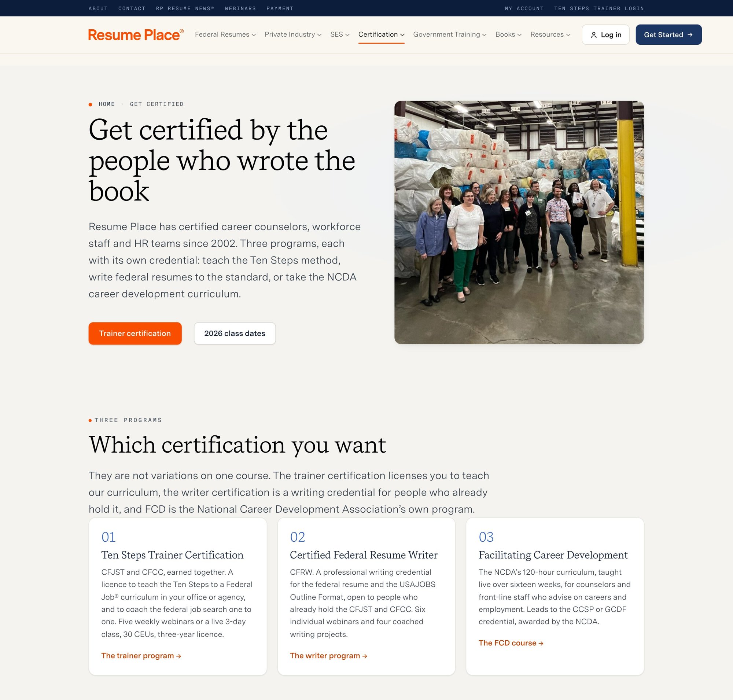This screenshot has height=700, width=733.
Task: Go to About in top bar
Action: point(98,8)
